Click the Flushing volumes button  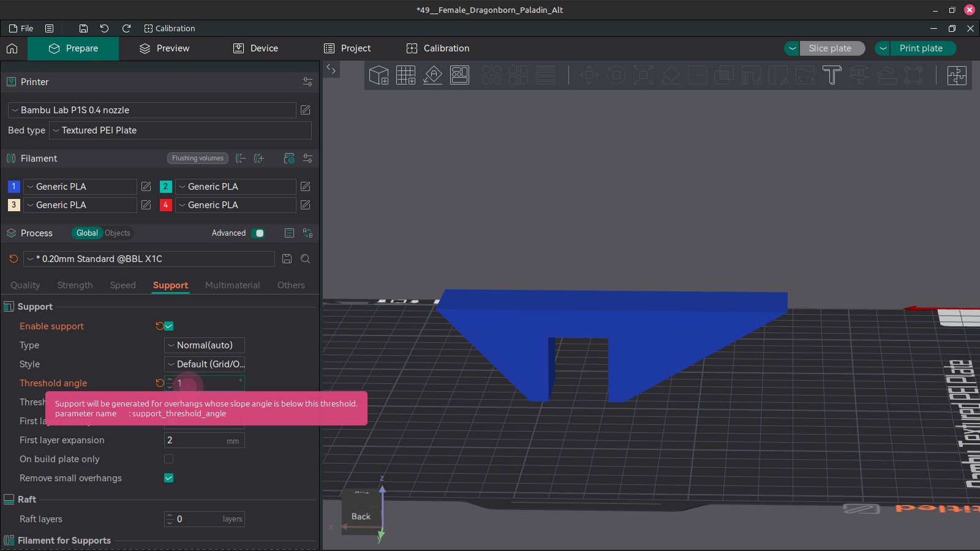click(197, 158)
